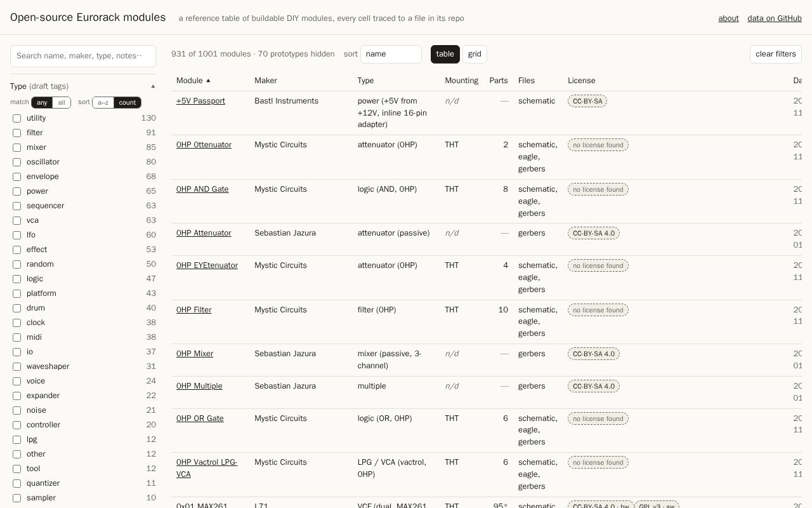Check the quantizer type checkbox
Viewport: 812px width, 508px height.
[17, 483]
